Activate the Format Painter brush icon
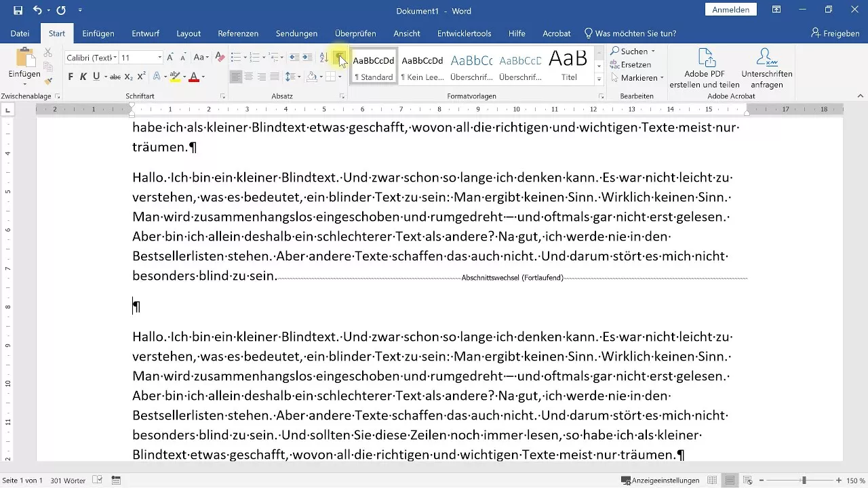 click(x=48, y=80)
